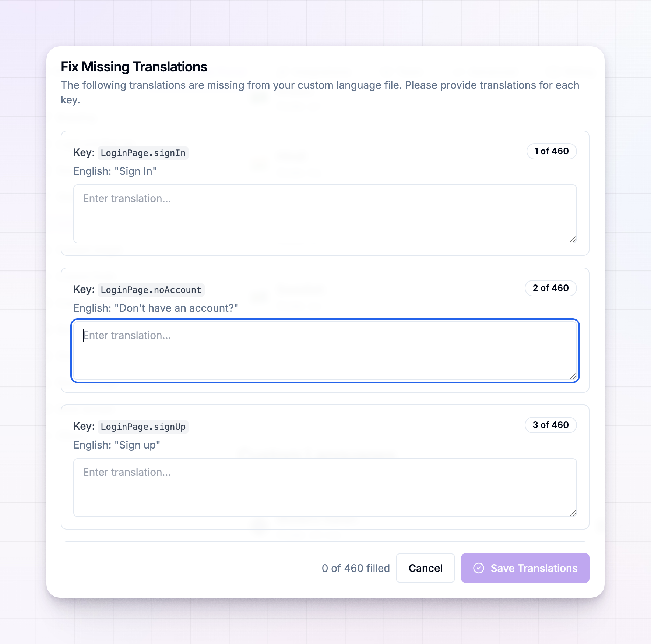The height and width of the screenshot is (644, 651).
Task: Focus the LoginPage.signIn translation field
Action: click(x=325, y=214)
